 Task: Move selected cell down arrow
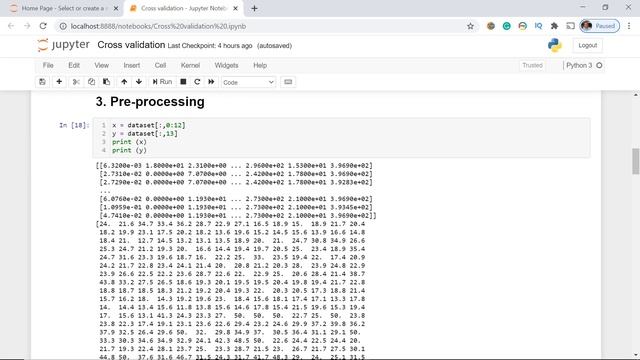(x=139, y=82)
